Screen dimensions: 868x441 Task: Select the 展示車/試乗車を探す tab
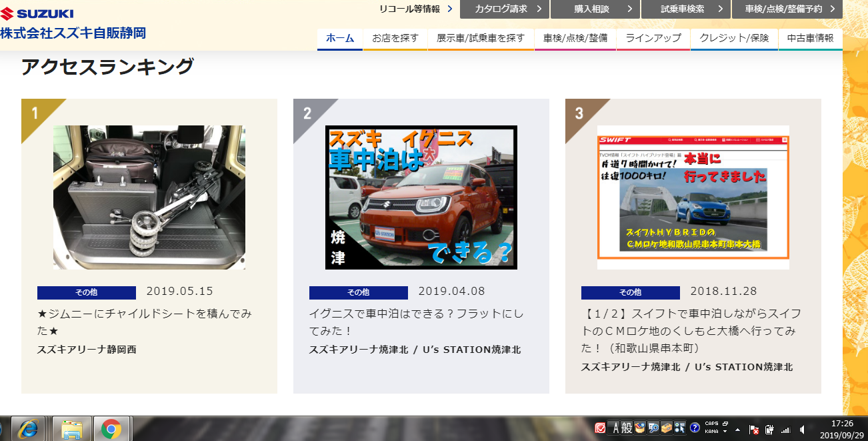point(481,38)
